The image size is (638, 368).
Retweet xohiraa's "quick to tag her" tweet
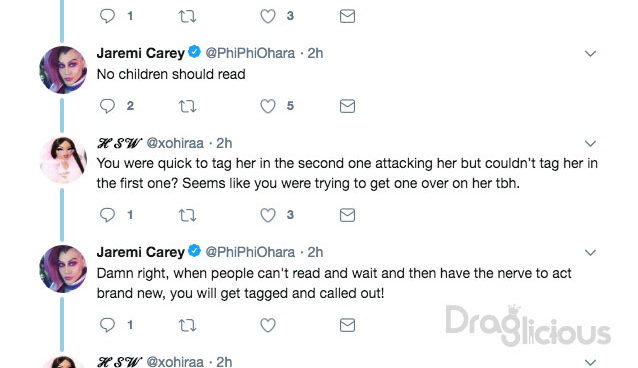pyautogui.click(x=188, y=215)
